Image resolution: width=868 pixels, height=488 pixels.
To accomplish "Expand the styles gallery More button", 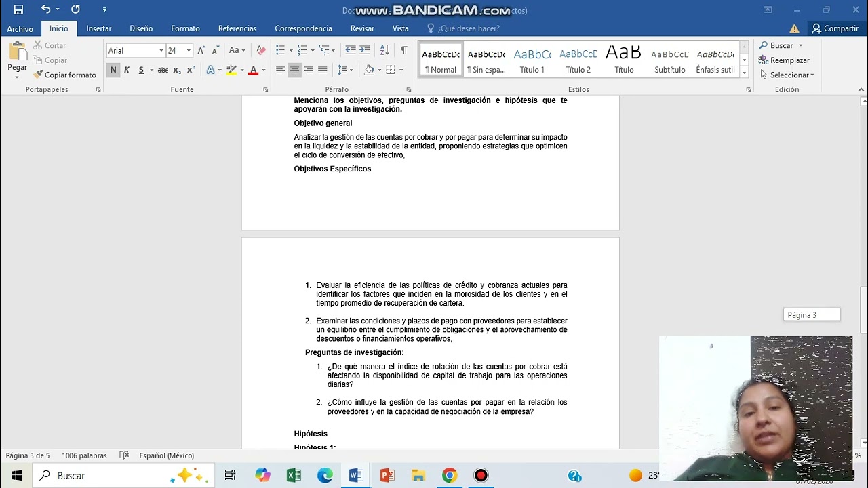I will (x=744, y=72).
